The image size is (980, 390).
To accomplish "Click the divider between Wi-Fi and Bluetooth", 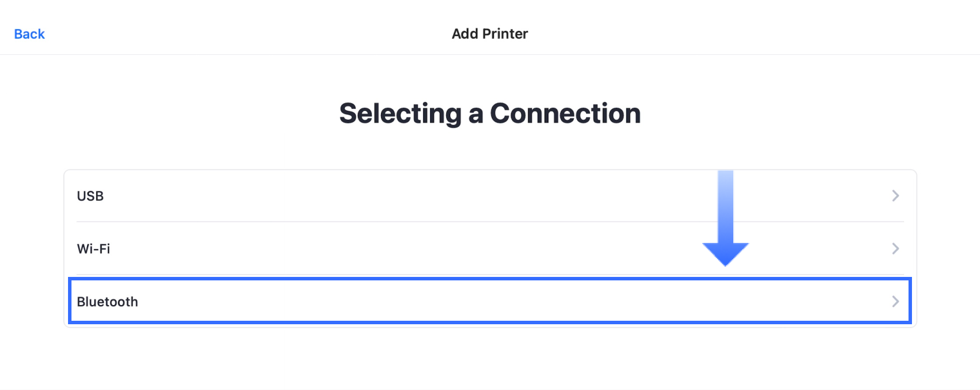I will [490, 275].
